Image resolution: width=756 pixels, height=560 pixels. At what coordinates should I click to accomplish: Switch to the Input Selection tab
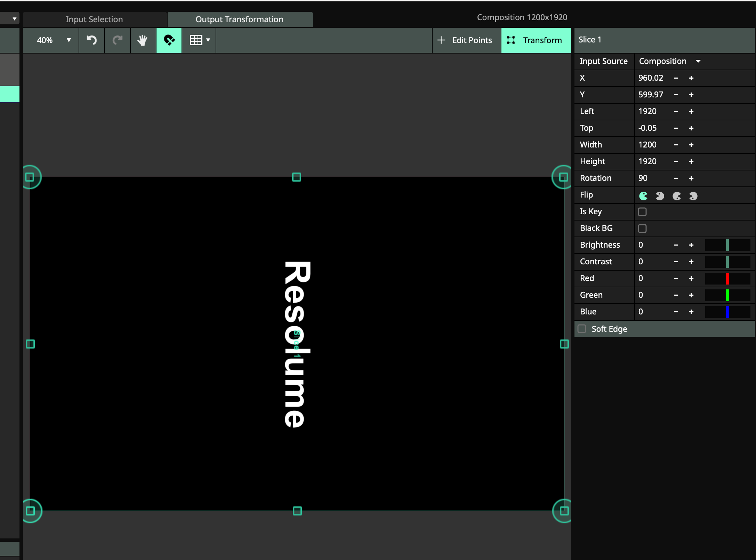[x=94, y=19]
